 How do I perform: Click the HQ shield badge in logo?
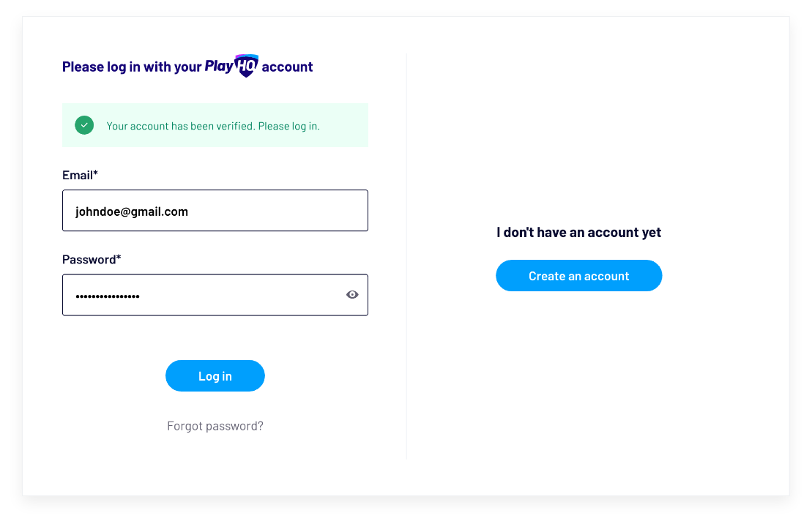pos(247,66)
